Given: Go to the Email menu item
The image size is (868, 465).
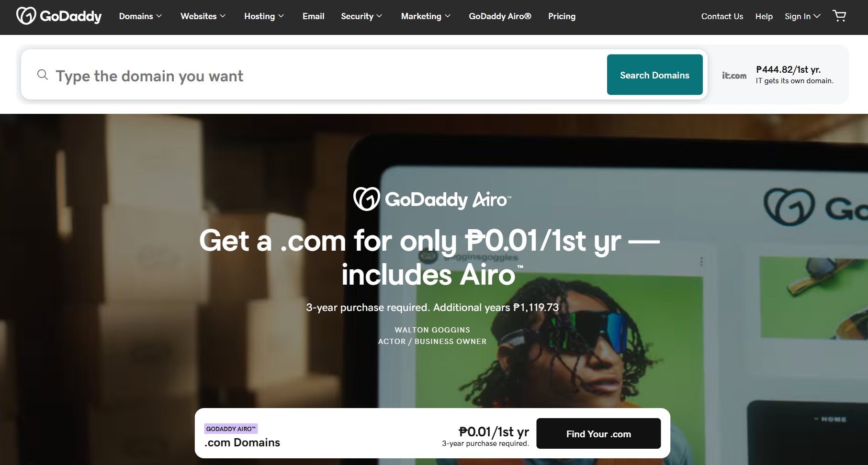Looking at the screenshot, I should [313, 16].
